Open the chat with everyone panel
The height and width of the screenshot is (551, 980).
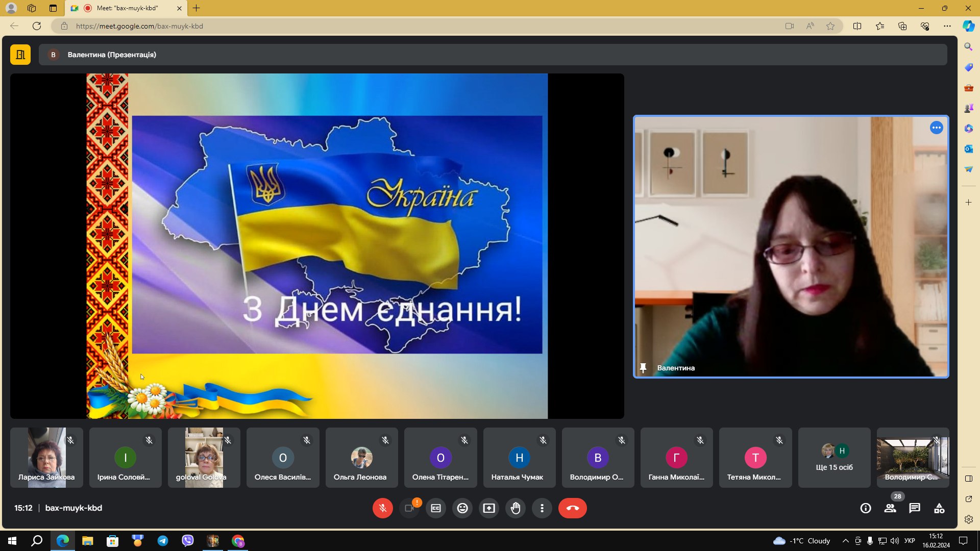point(915,508)
